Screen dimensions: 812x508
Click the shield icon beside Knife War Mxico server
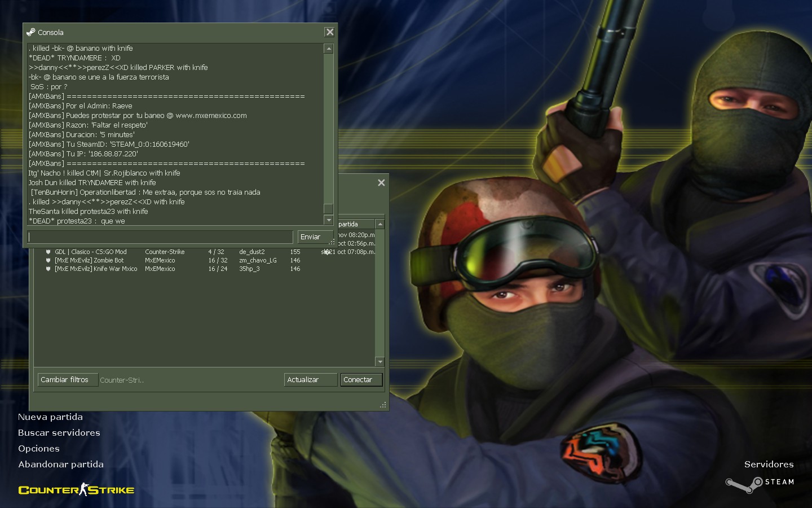[x=48, y=269]
